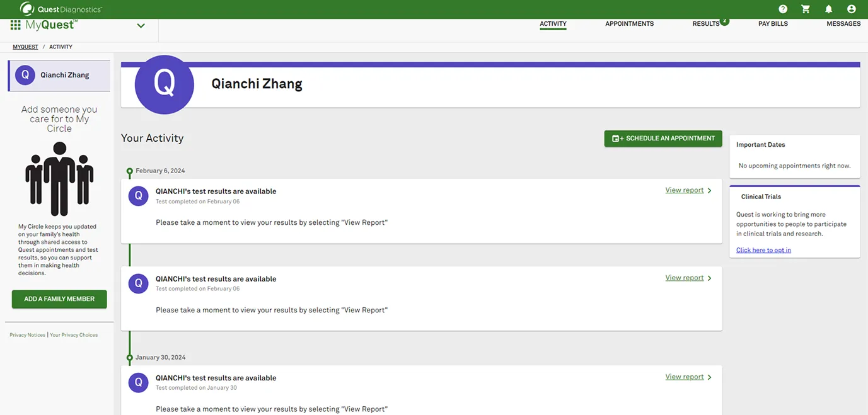
Task: Click 'Add someone you care for' heading
Action: tap(59, 119)
